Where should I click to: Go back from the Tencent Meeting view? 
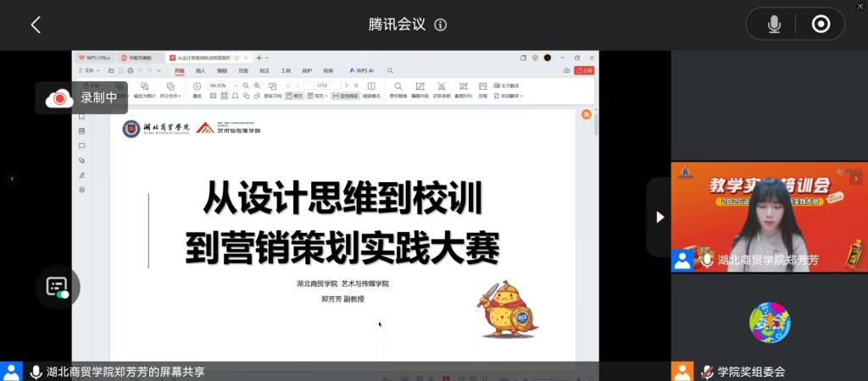pyautogui.click(x=36, y=25)
